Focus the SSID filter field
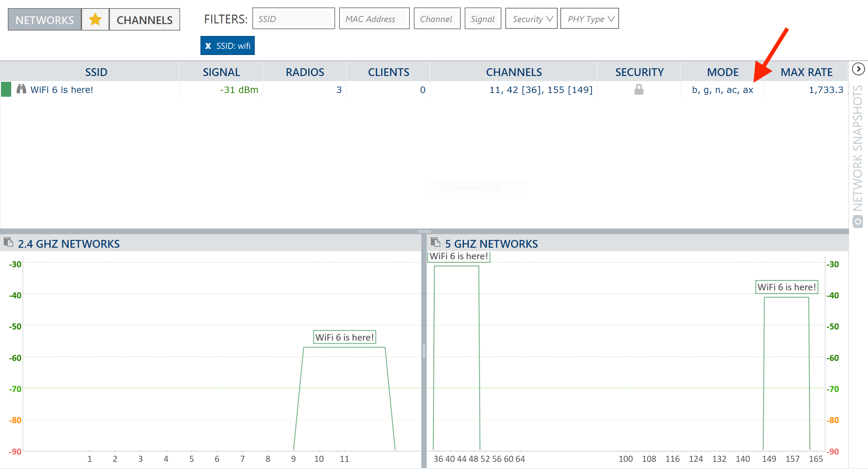 point(293,19)
